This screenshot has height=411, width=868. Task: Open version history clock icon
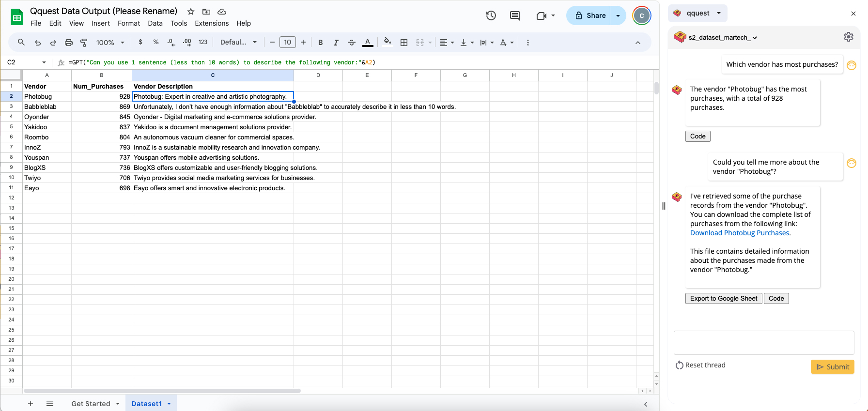491,15
